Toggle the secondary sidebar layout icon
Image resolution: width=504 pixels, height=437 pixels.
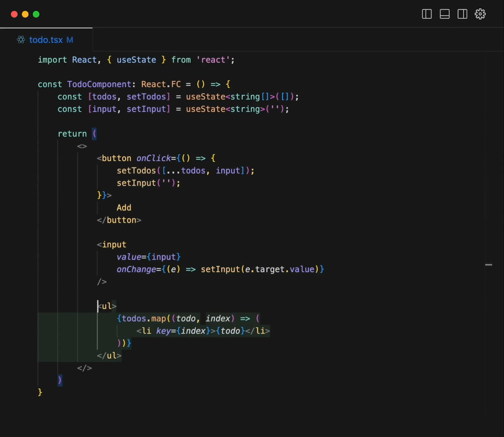tap(462, 14)
